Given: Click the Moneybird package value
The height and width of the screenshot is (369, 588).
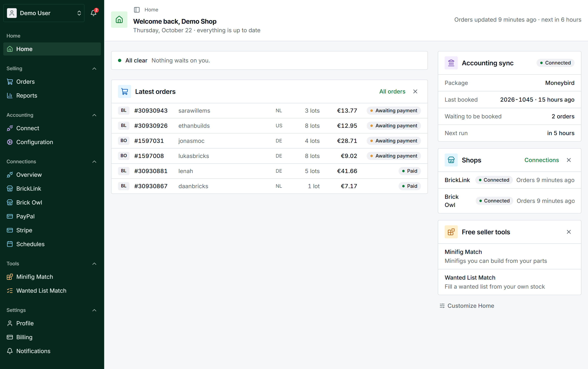Looking at the screenshot, I should (x=560, y=83).
